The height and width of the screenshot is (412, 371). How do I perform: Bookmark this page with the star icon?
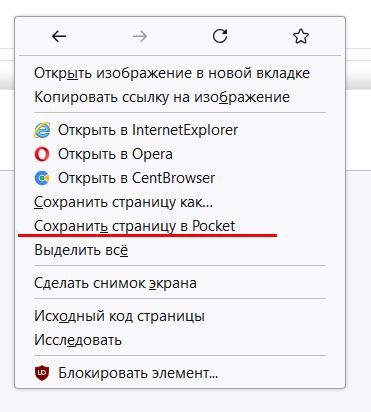click(x=301, y=36)
